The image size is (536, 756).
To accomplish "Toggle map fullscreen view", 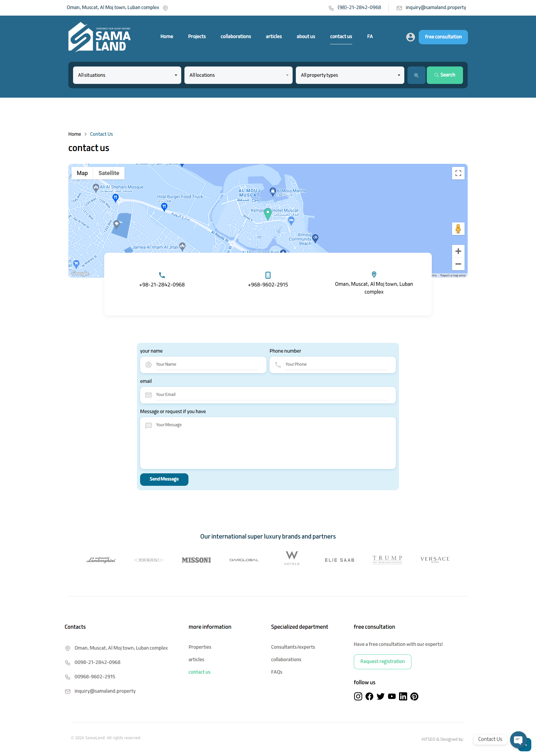I will (x=458, y=173).
